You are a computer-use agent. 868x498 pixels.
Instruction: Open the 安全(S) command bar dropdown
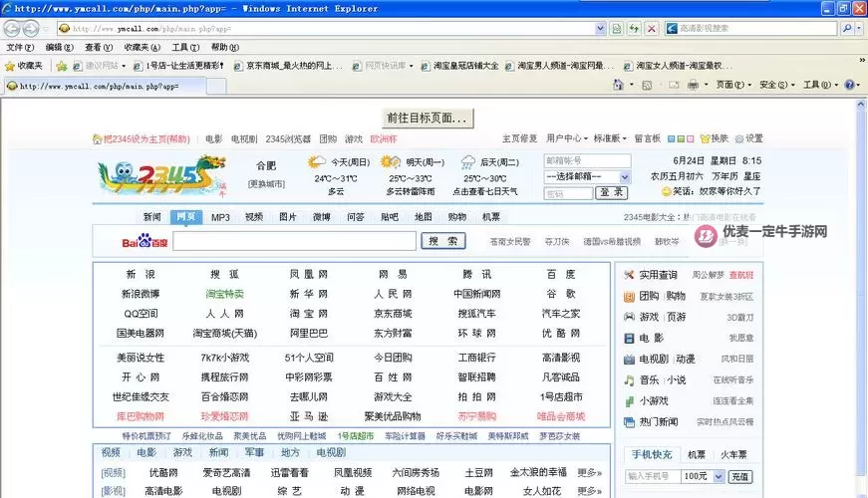[x=776, y=85]
